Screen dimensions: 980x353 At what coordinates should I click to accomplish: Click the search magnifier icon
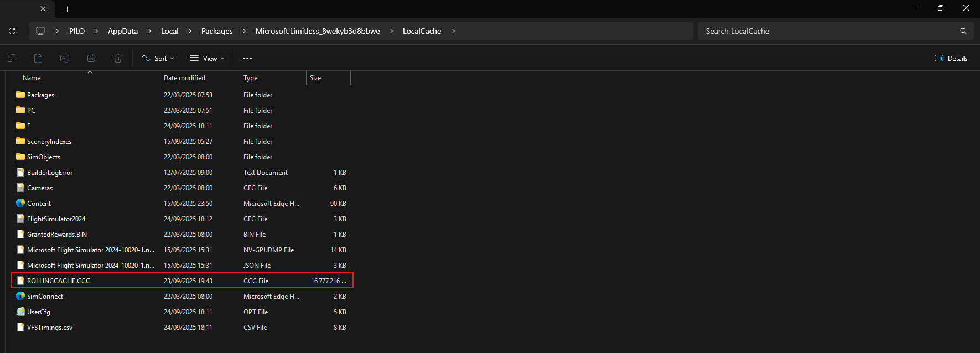click(963, 31)
